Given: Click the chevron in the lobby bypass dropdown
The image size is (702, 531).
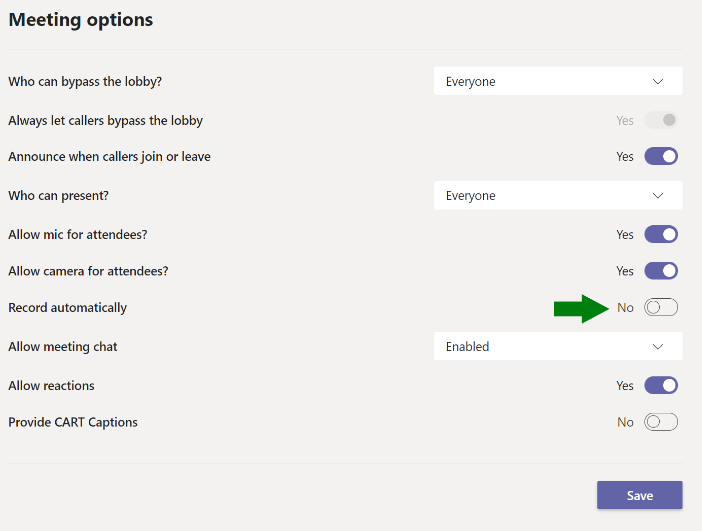Looking at the screenshot, I should point(658,81).
